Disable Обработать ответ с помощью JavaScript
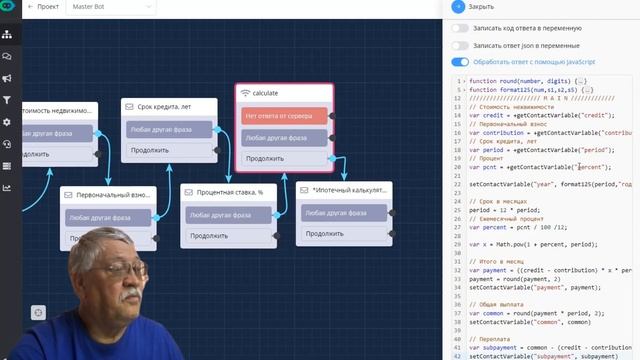This screenshot has height=360, width=640. (460, 62)
